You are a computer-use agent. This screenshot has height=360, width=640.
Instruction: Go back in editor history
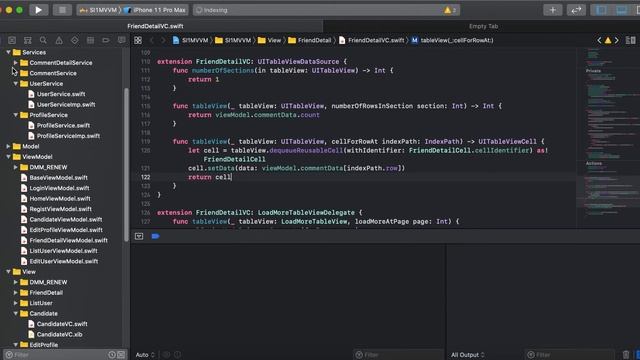pyautogui.click(x=151, y=40)
